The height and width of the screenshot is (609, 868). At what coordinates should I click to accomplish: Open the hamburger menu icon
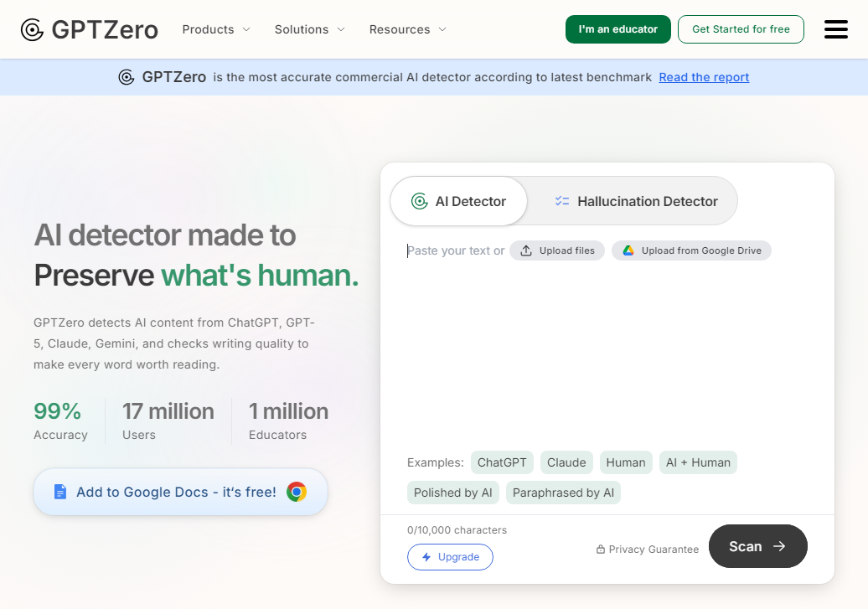(x=835, y=29)
